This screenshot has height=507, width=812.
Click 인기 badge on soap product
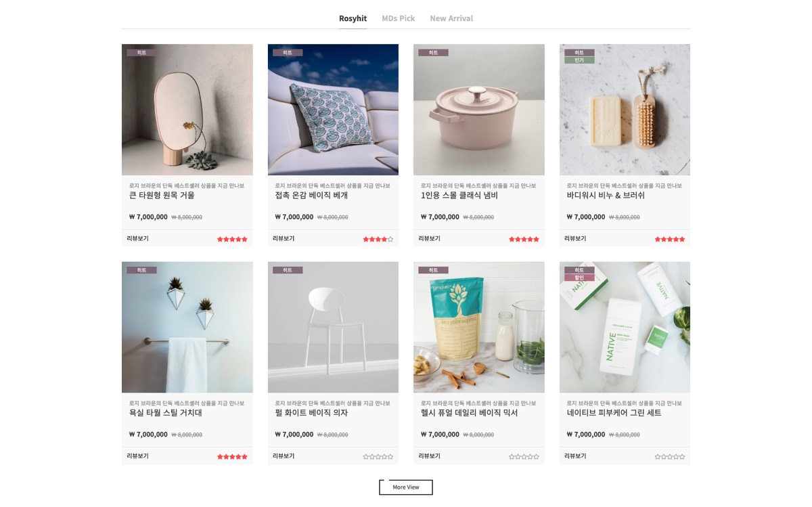[x=579, y=60]
